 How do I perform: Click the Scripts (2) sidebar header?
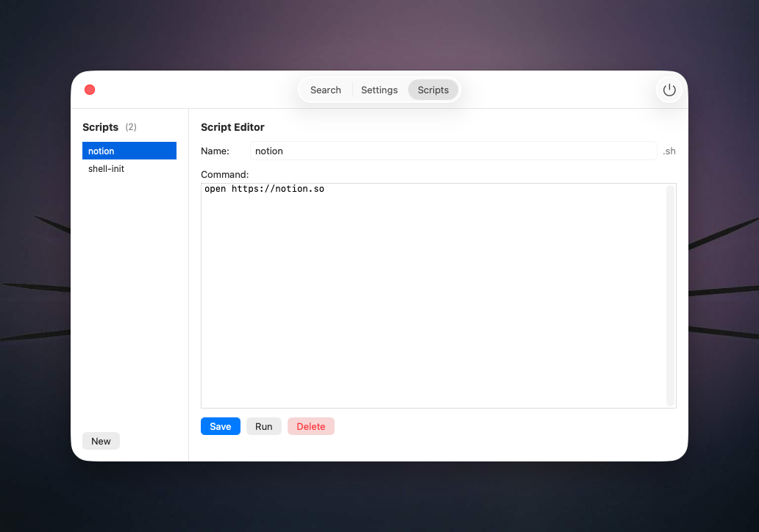(x=101, y=127)
